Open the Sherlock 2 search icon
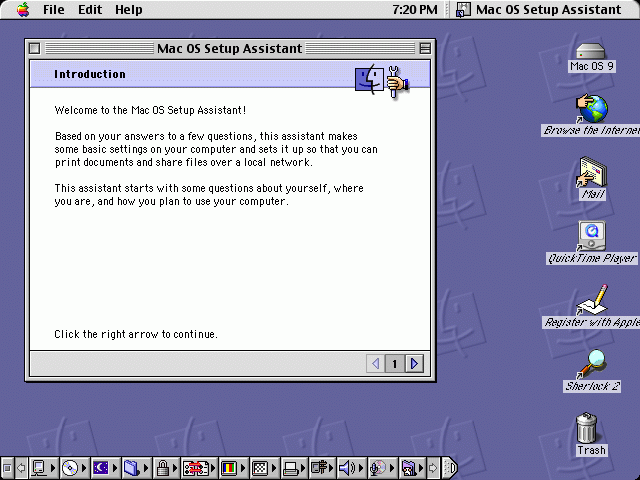Image resolution: width=640 pixels, height=480 pixels. click(x=592, y=363)
